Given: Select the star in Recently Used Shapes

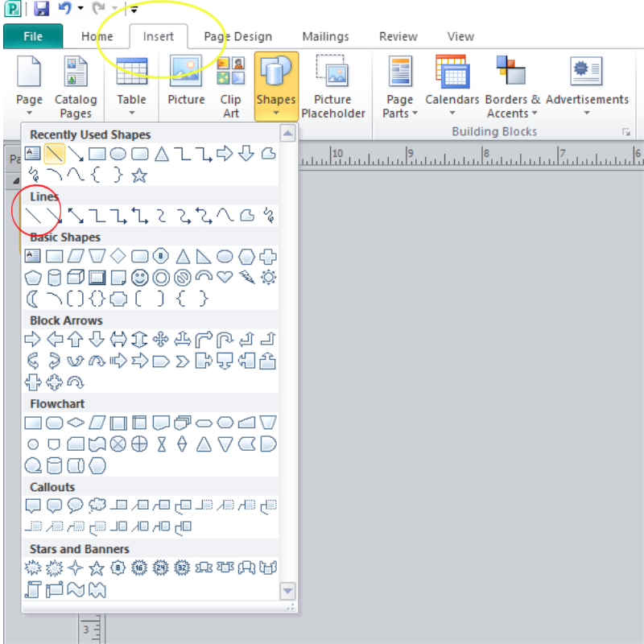Looking at the screenshot, I should point(139,175).
